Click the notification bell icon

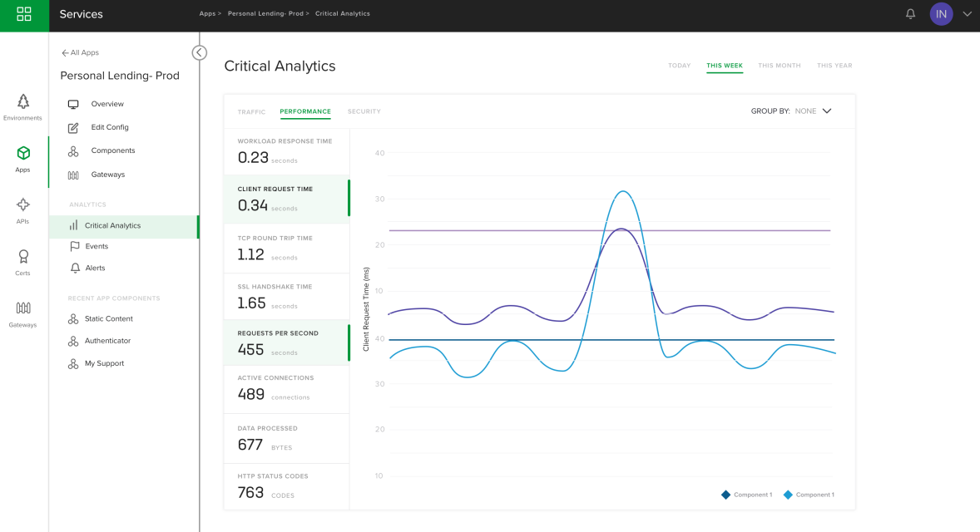[911, 14]
